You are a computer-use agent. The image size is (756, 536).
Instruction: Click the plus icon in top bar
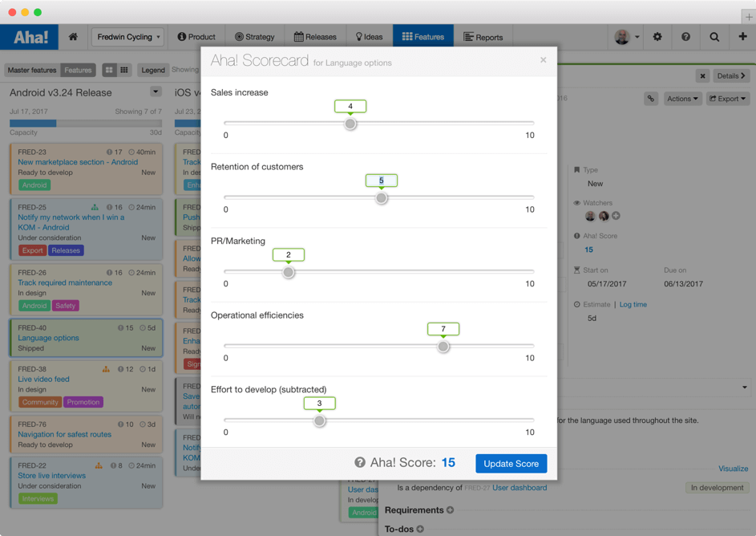tap(742, 37)
